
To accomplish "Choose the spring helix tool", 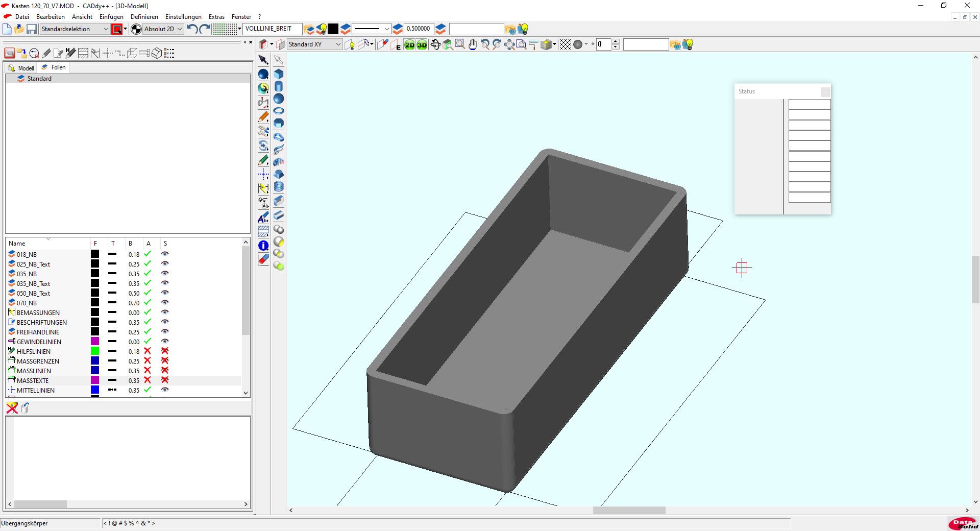I will (279, 187).
